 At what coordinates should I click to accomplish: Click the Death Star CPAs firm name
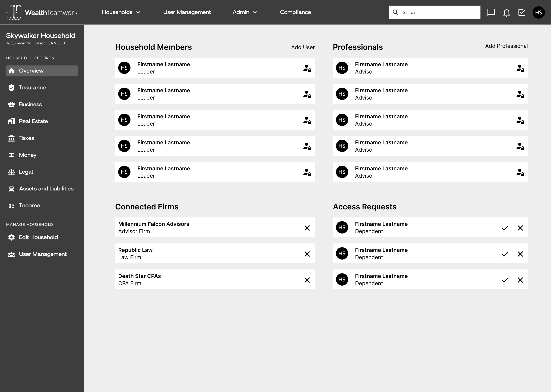click(x=139, y=276)
